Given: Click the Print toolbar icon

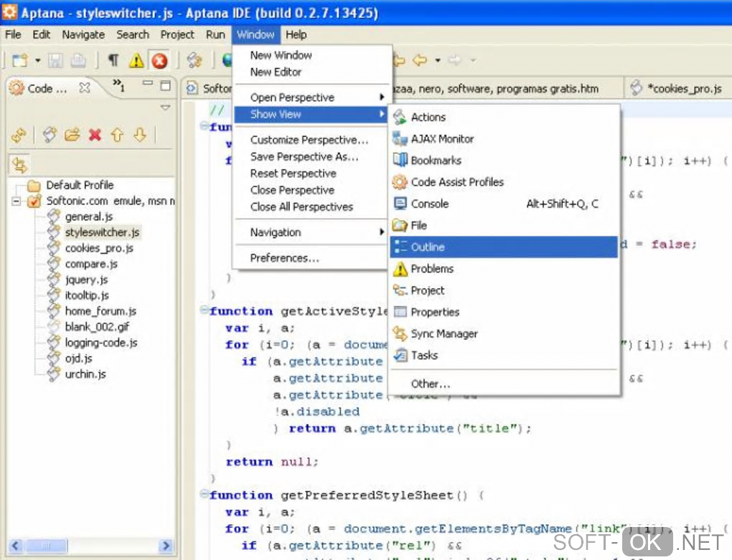Looking at the screenshot, I should coord(78,61).
